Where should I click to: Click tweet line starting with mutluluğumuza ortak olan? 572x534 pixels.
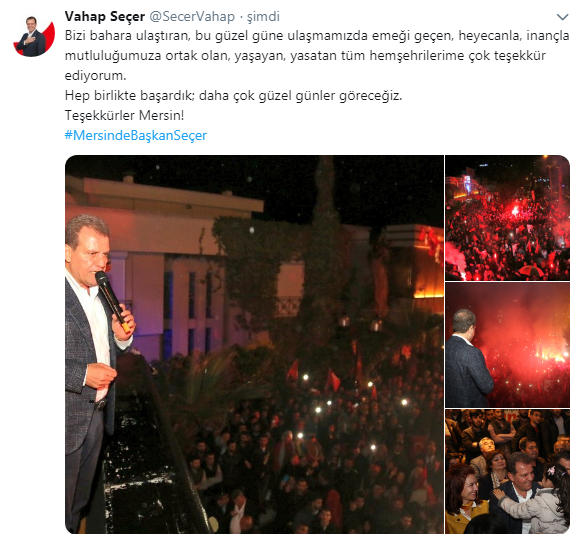pos(305,55)
